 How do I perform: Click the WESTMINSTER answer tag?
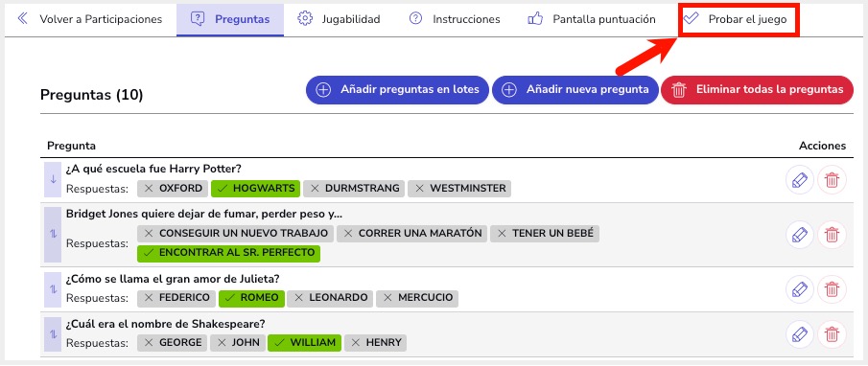(x=459, y=189)
